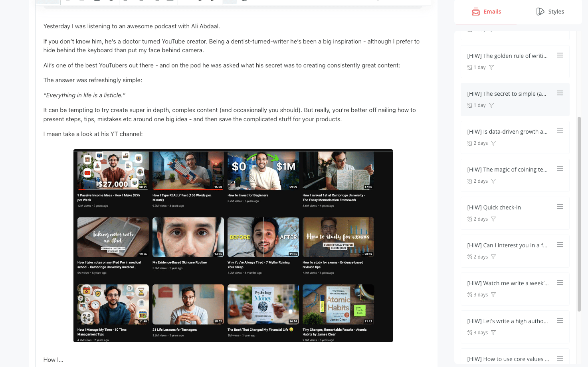
Task: Click the menu handle for 'The secret to simple' email
Action: point(560,93)
